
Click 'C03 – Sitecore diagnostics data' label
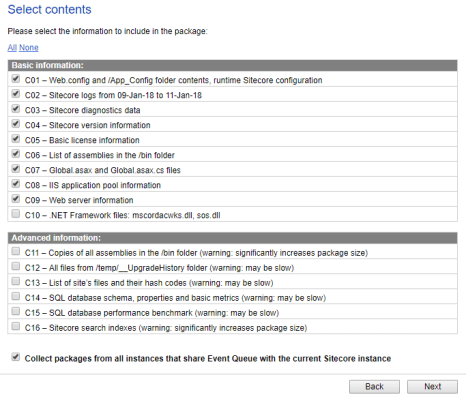click(x=82, y=110)
